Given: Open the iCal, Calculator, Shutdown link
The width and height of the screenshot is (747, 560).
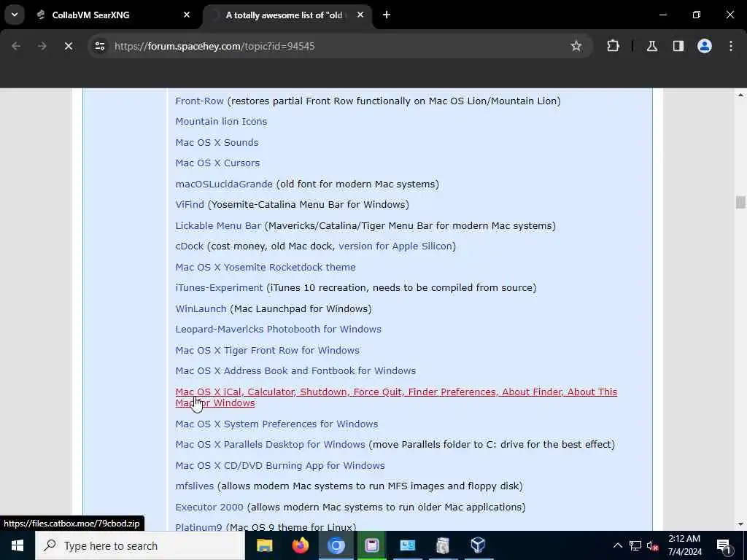Looking at the screenshot, I should tap(396, 397).
